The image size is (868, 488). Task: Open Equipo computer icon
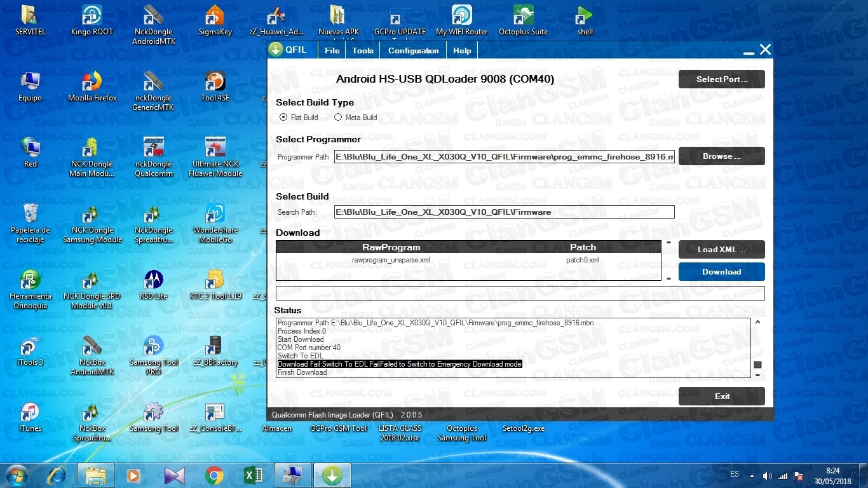pyautogui.click(x=30, y=86)
